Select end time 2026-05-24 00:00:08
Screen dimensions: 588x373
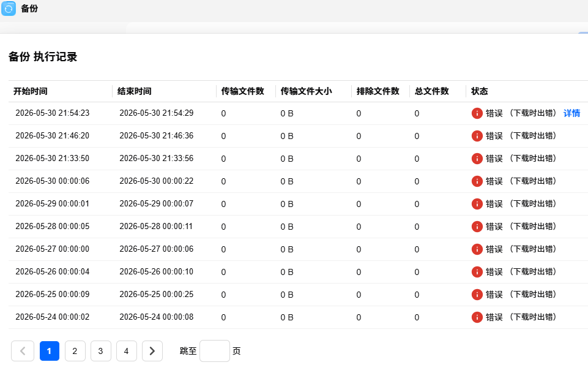(x=157, y=317)
